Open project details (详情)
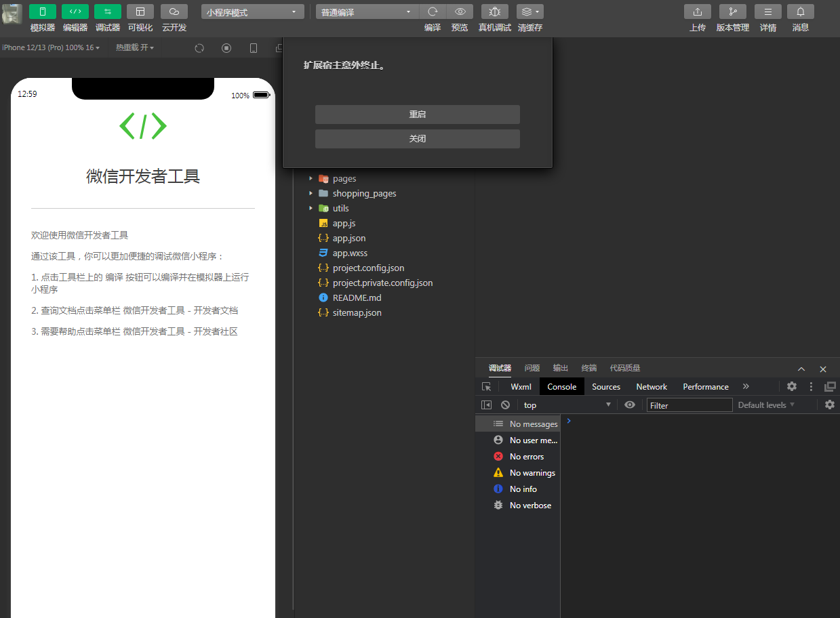 [768, 12]
